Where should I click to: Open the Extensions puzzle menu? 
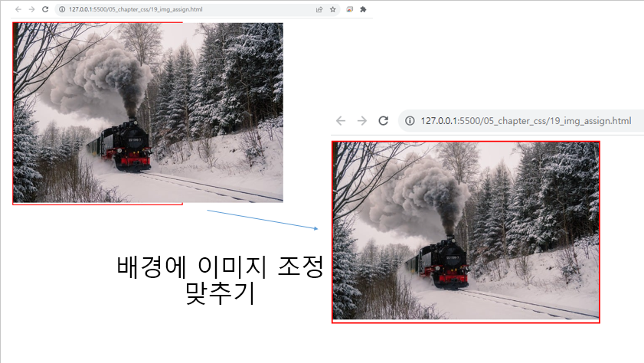tap(363, 9)
